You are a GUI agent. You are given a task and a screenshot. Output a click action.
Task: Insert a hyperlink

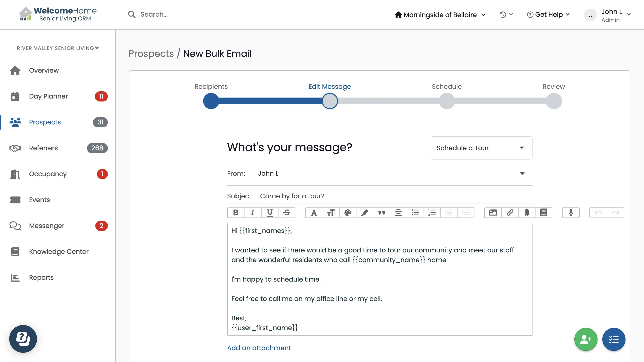pos(510,213)
